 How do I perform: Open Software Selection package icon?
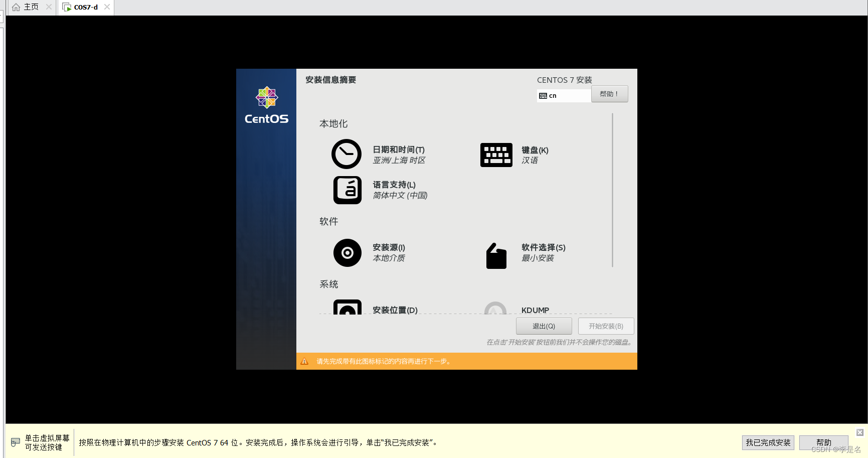(496, 256)
